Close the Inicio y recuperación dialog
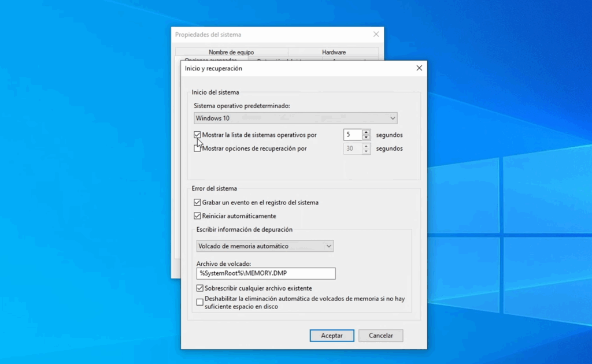 [419, 68]
